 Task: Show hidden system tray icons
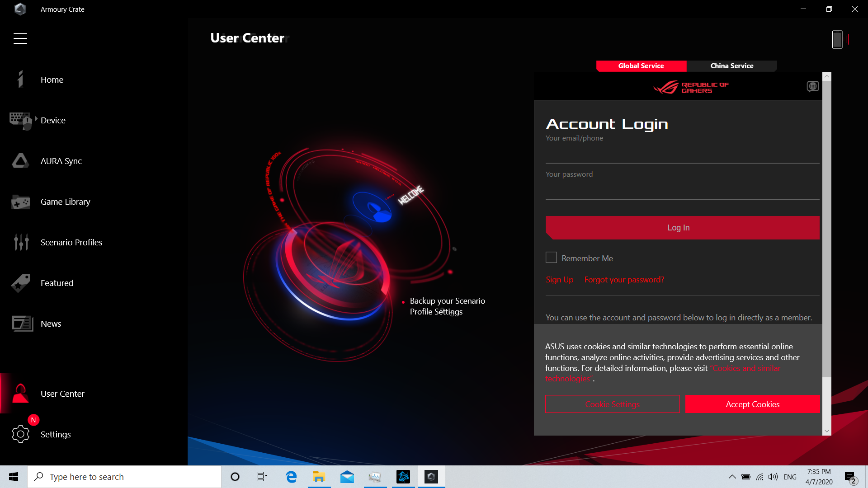[732, 477]
